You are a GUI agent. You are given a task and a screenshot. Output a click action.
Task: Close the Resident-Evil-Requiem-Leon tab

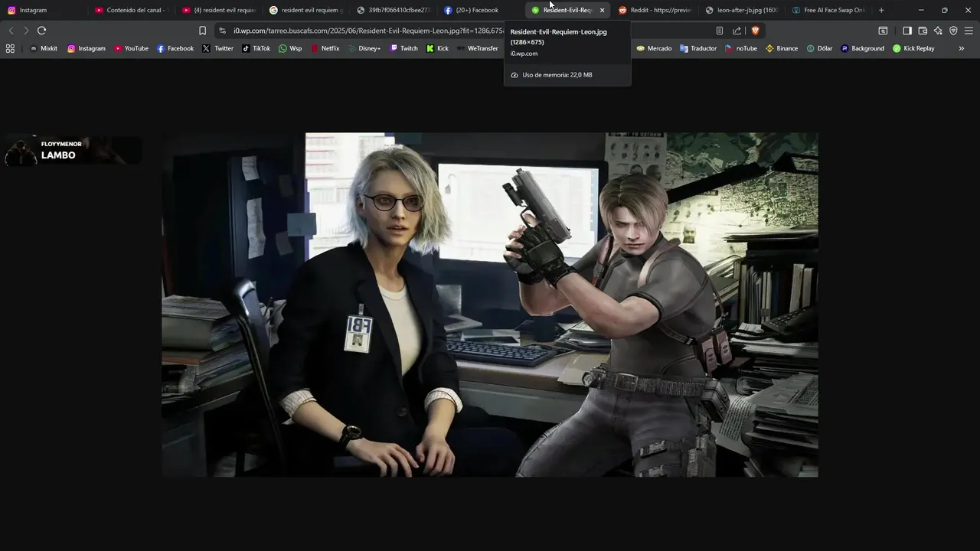602,10
